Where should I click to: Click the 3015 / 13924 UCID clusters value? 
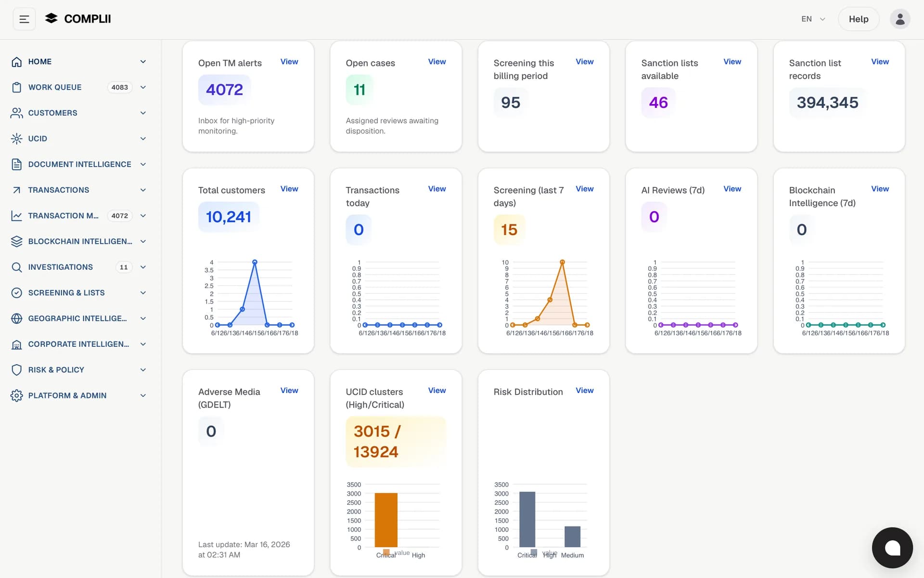[396, 442]
